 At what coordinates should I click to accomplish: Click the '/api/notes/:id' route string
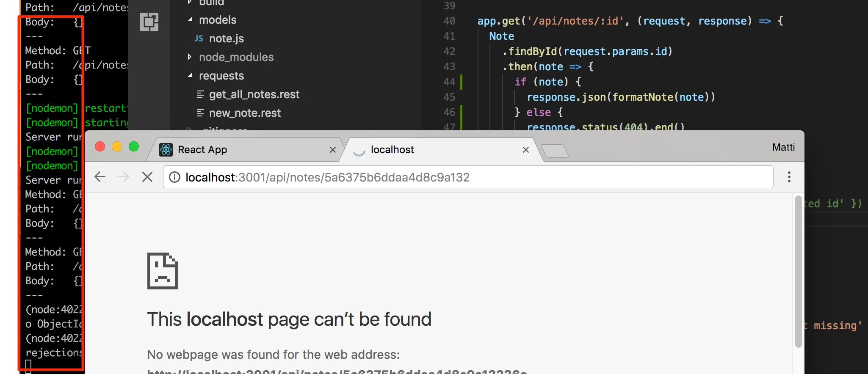point(575,21)
